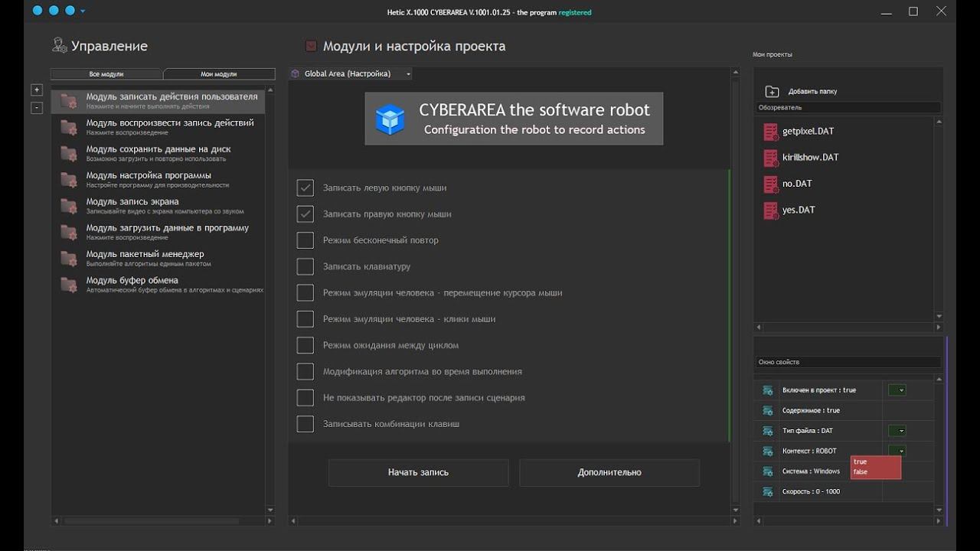Click folder icon of 'Модуль загрузить данные в программу'
Image resolution: width=980 pixels, height=551 pixels.
pos(69,232)
